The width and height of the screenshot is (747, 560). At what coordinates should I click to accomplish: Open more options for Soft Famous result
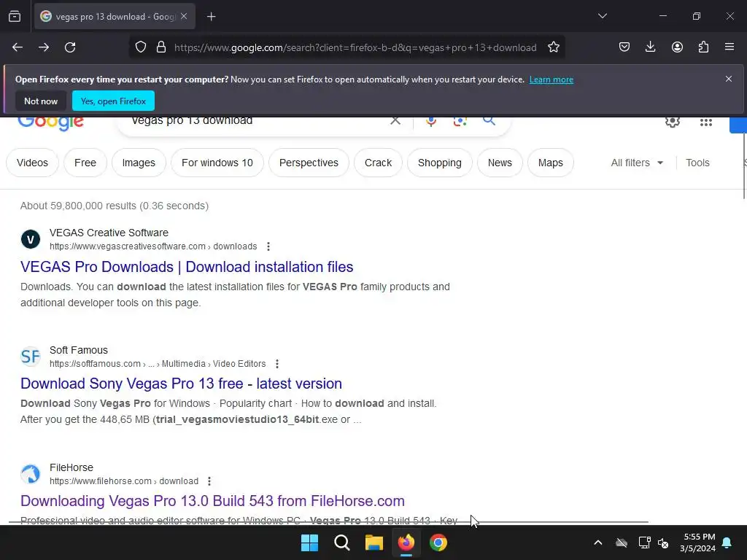(x=276, y=364)
